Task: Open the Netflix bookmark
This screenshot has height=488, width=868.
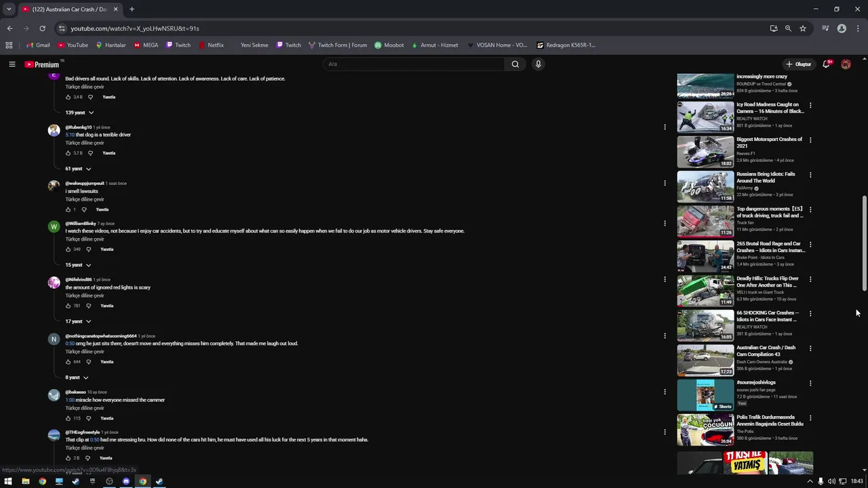Action: click(211, 45)
